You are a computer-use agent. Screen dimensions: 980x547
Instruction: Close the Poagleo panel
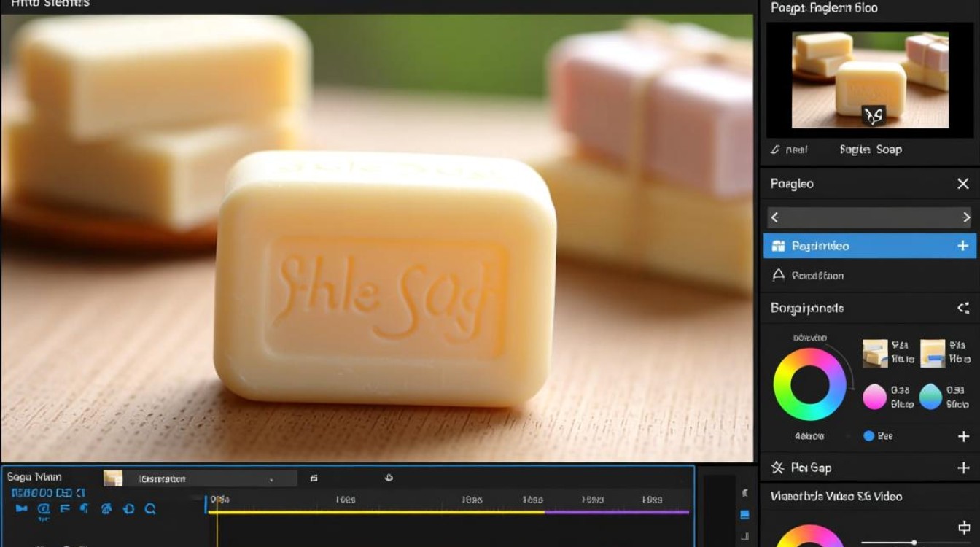click(963, 184)
